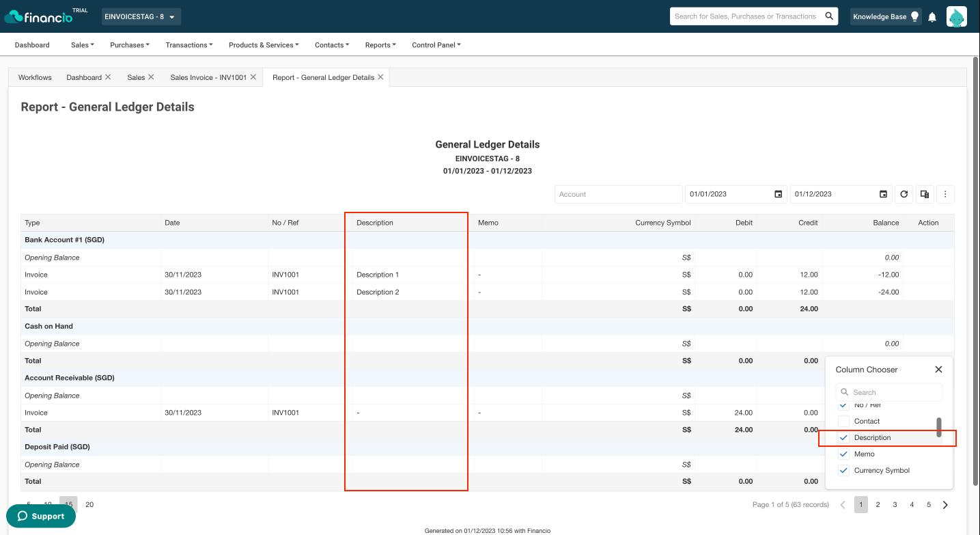Image resolution: width=980 pixels, height=535 pixels.
Task: Uncheck the Currency Symbol column checkbox
Action: [843, 470]
